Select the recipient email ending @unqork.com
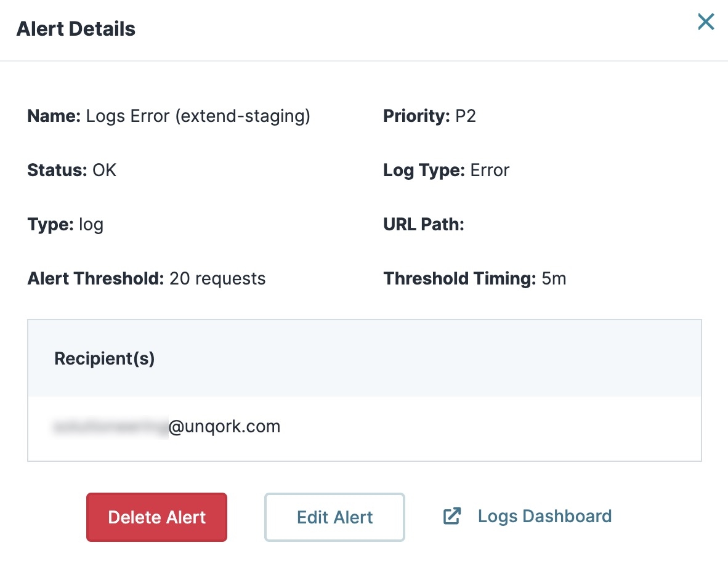728x569 pixels. coord(167,427)
